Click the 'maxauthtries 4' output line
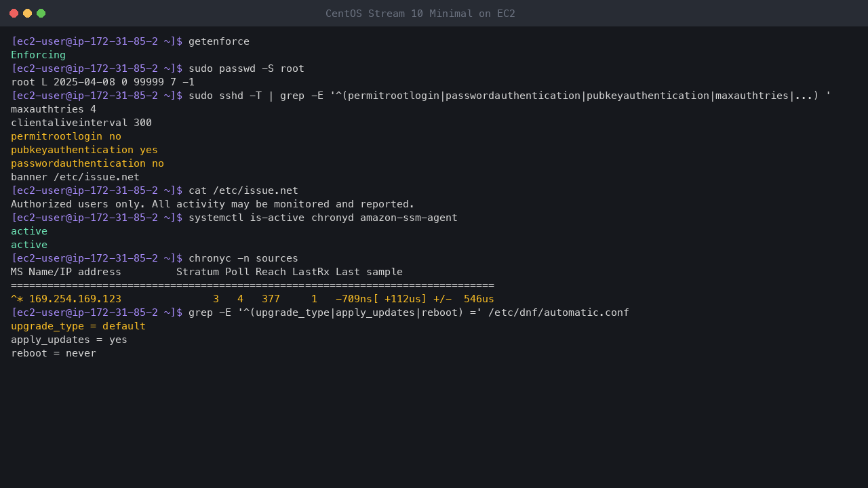 click(54, 109)
